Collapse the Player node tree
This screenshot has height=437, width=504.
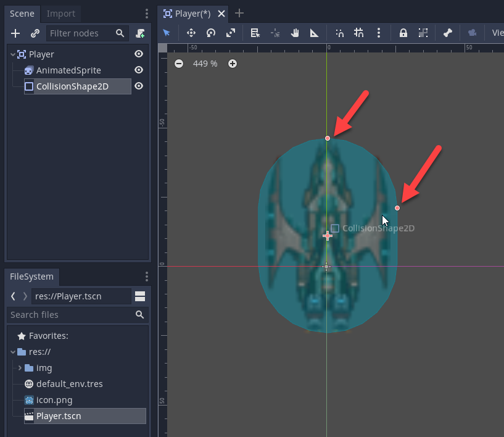13,54
